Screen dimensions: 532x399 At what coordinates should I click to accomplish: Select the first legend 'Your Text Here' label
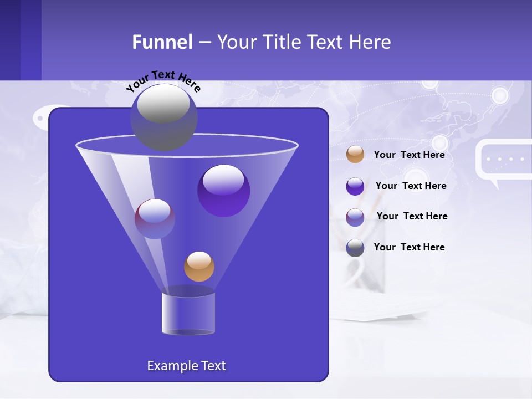click(x=409, y=155)
